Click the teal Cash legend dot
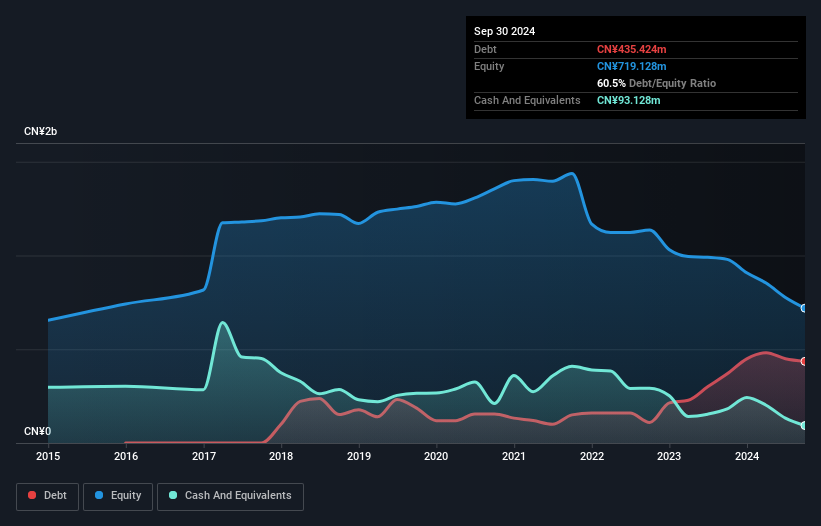821x526 pixels. 173,495
